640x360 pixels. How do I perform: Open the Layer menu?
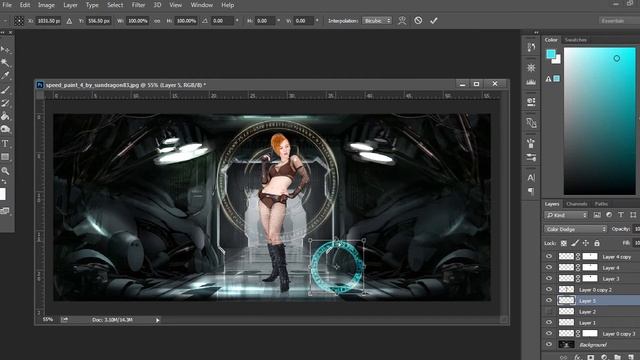click(70, 5)
